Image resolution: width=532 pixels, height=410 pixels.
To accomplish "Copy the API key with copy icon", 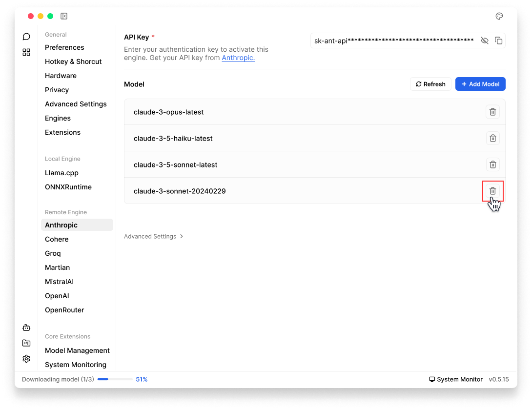I will pyautogui.click(x=498, y=41).
